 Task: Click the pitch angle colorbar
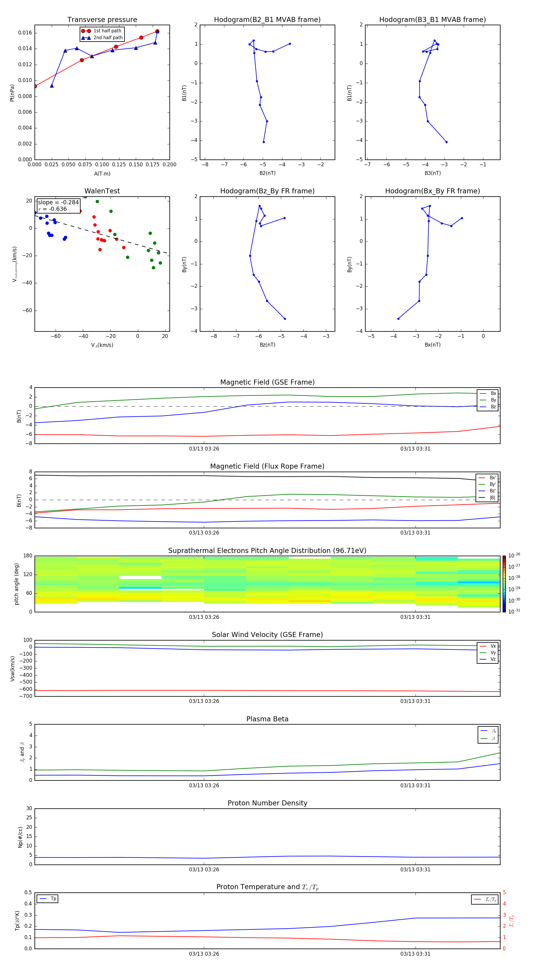pos(504,584)
